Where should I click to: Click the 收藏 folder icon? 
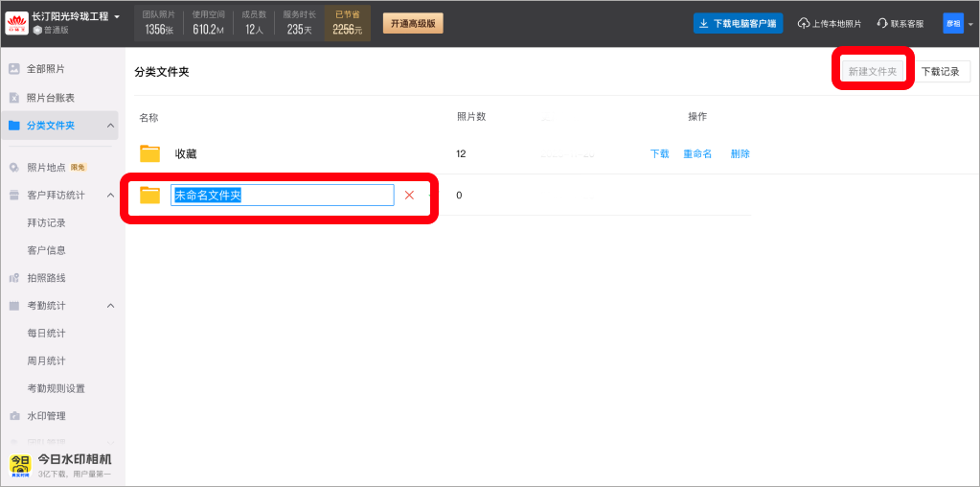[x=150, y=153]
